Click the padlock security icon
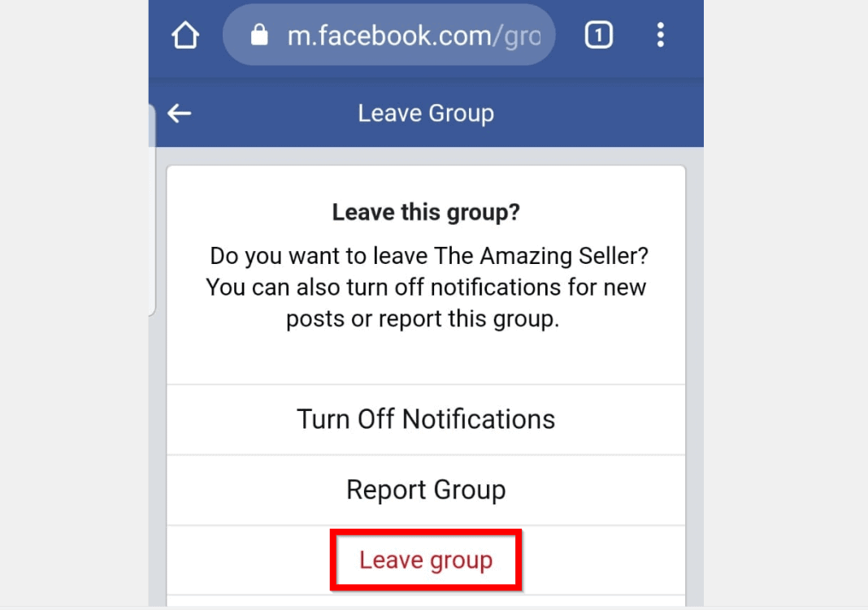Screen dimensions: 868x610 (259, 35)
